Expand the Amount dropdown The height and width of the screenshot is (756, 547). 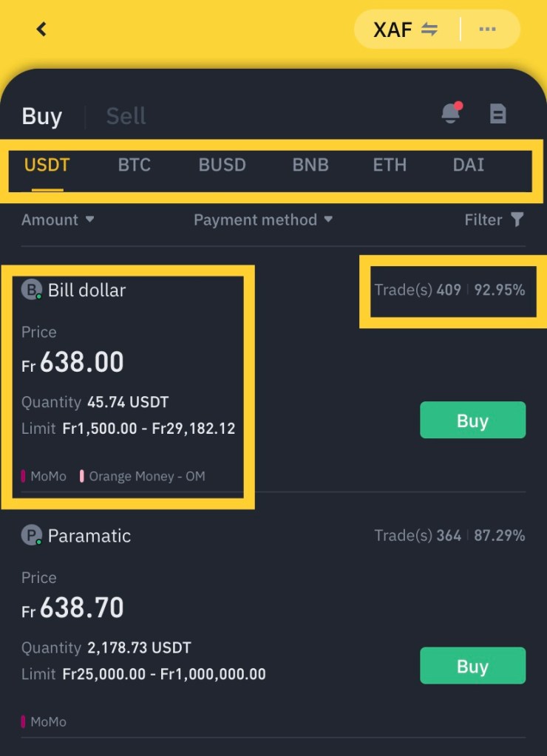coord(58,219)
